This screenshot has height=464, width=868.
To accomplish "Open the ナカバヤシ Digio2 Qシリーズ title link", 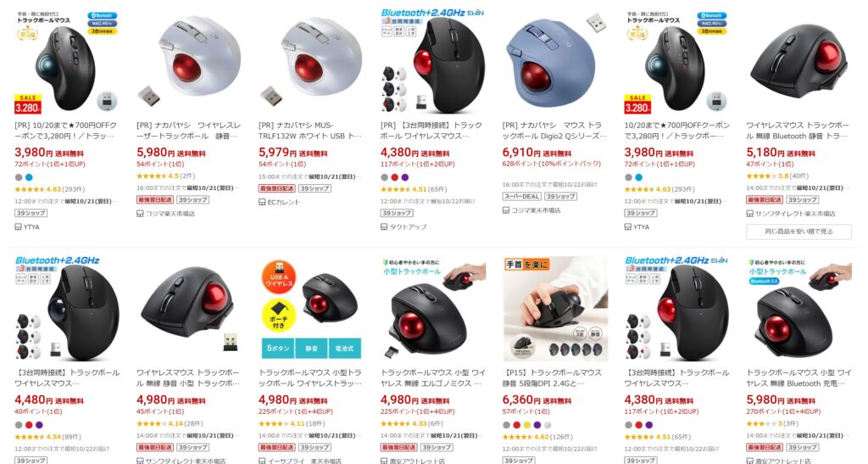I will pyautogui.click(x=554, y=131).
